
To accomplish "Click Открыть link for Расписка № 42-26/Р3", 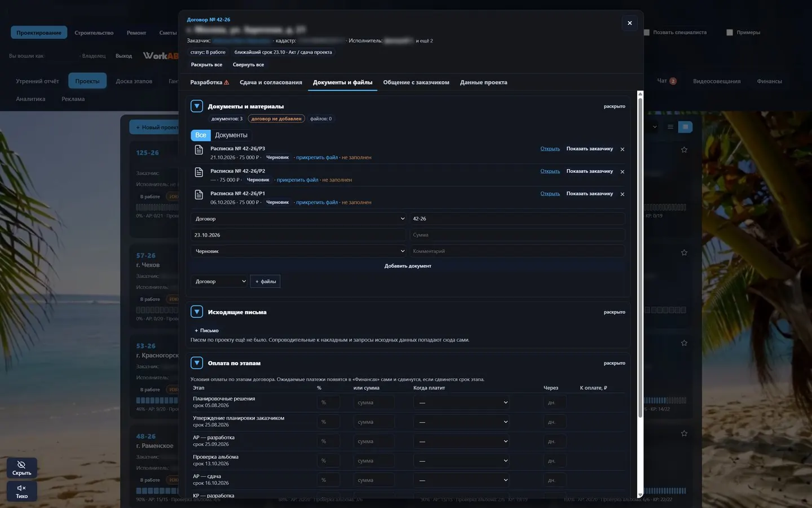I will coord(550,149).
